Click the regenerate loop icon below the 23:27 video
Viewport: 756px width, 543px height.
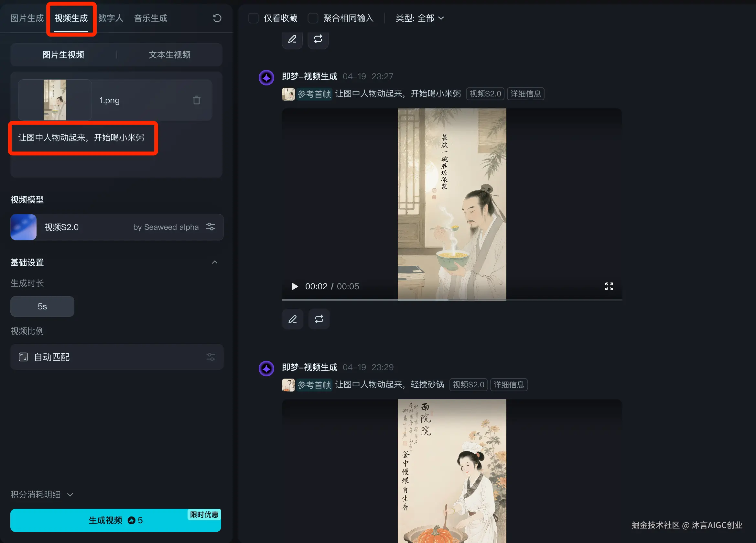(x=319, y=319)
